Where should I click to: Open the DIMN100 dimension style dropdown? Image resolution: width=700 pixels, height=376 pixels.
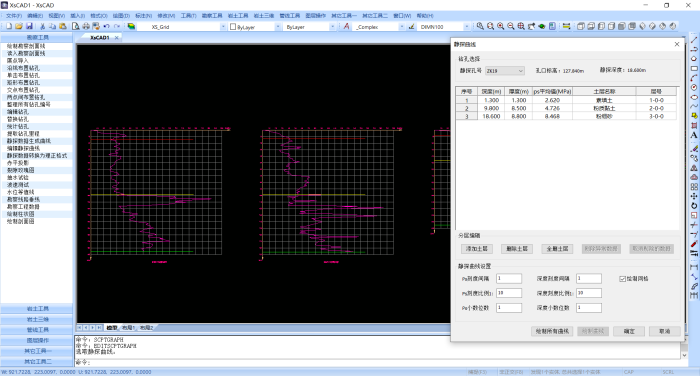point(467,27)
